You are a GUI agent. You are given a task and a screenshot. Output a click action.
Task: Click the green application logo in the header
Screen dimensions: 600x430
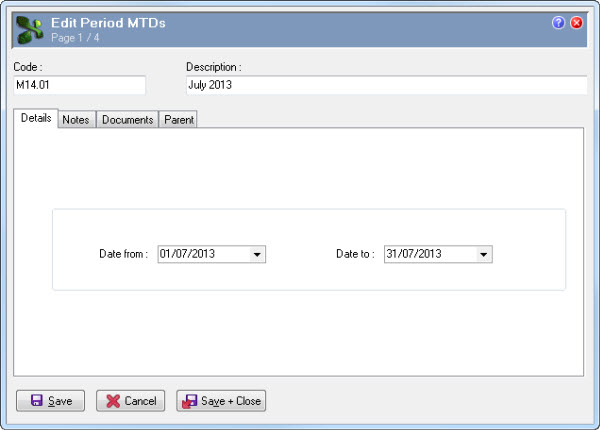pyautogui.click(x=30, y=30)
